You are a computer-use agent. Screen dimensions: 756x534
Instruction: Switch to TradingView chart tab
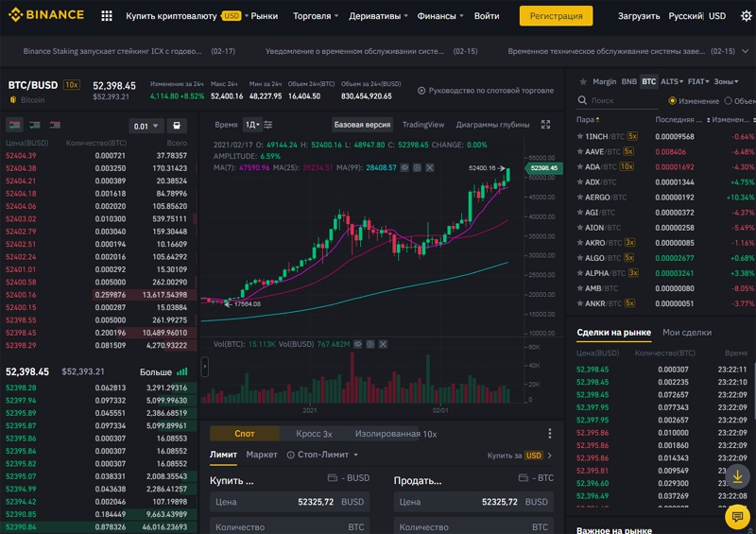pos(423,125)
